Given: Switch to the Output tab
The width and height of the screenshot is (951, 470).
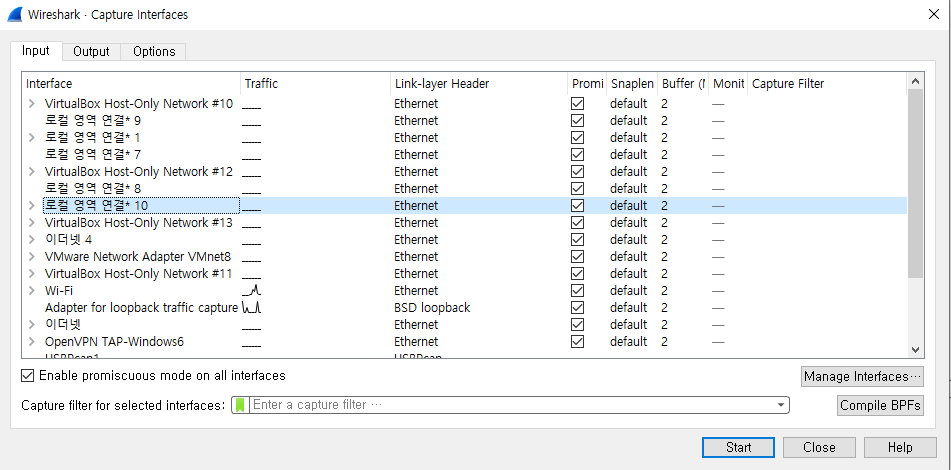Looking at the screenshot, I should [x=91, y=52].
